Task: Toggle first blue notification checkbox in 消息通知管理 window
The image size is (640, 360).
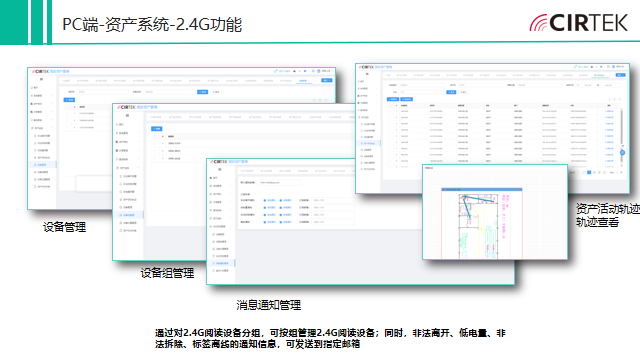Action: pos(265,200)
